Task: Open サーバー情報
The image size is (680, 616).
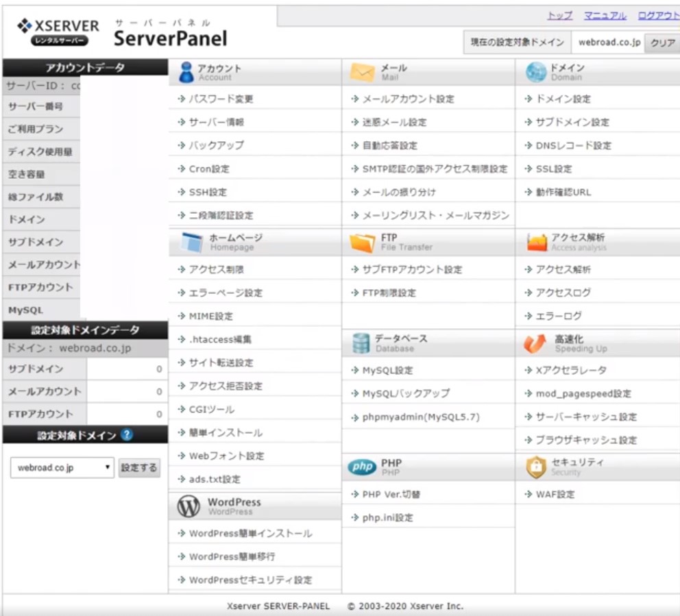Action: point(217,122)
